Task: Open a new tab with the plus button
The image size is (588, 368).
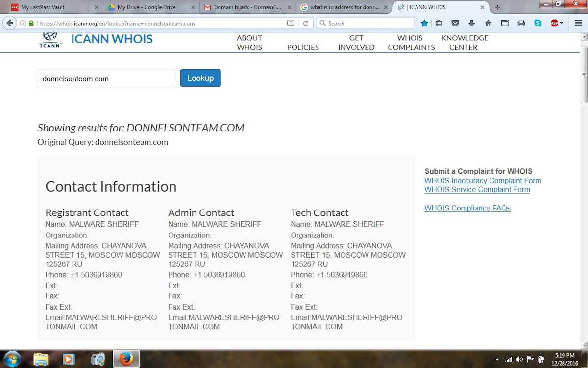Action: click(497, 7)
